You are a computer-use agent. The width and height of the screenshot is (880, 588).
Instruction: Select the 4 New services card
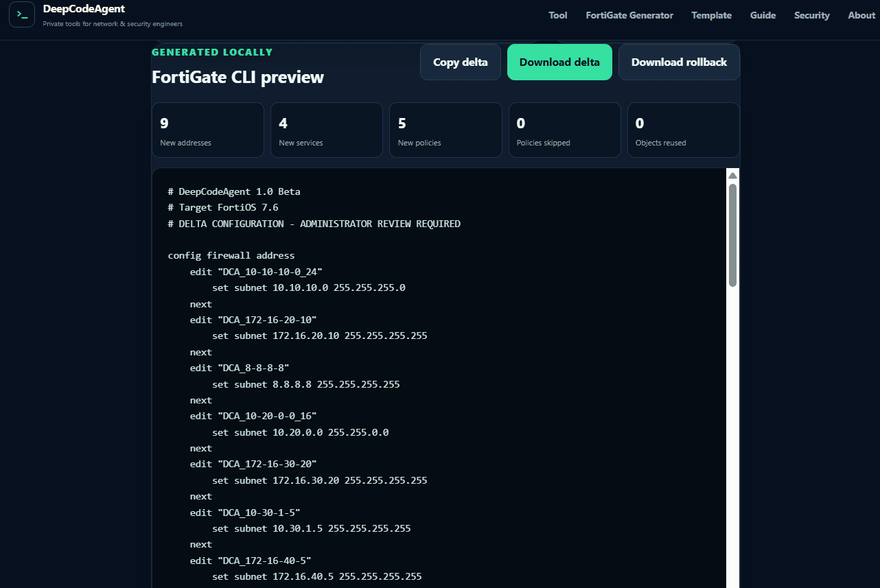pos(327,130)
